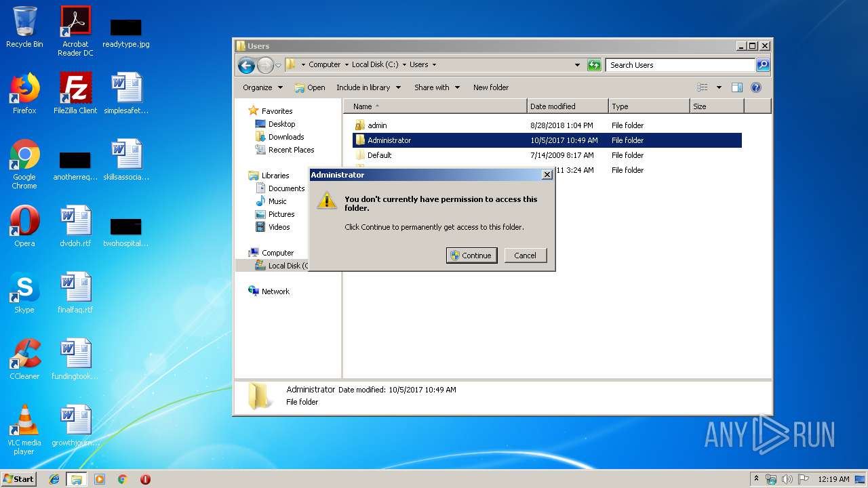Click Internet Explorer taskbar icon

coord(54,479)
